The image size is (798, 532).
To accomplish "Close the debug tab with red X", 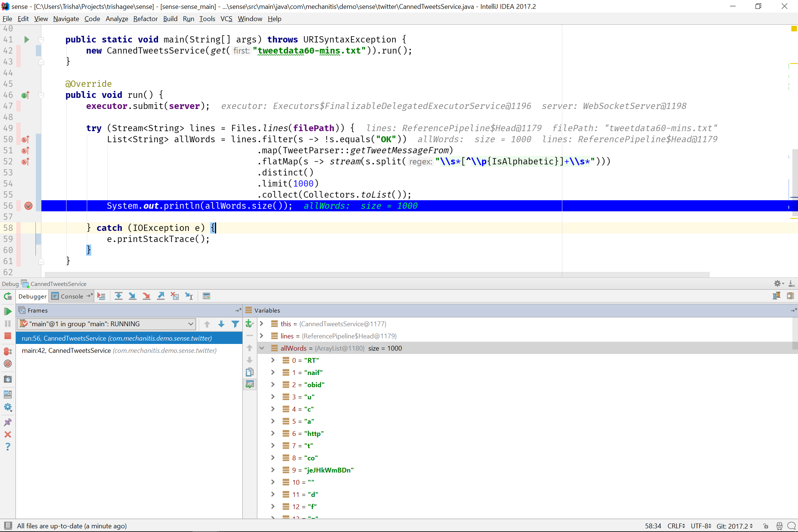I will point(8,434).
